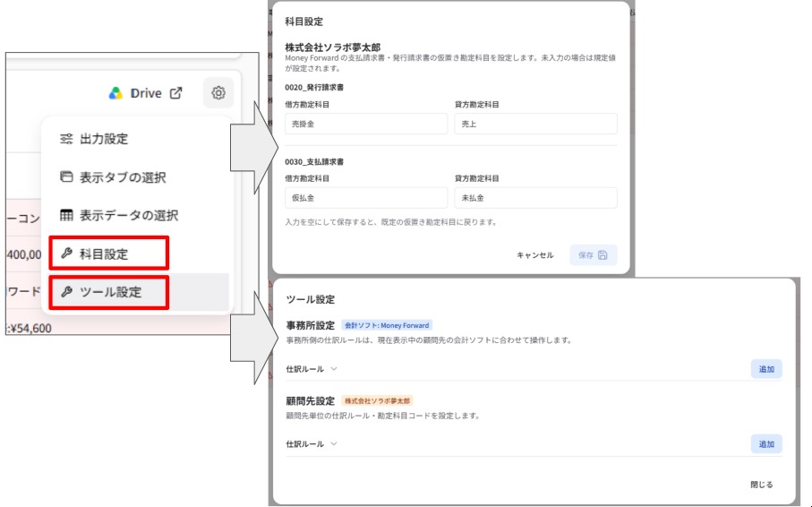Viewport: 812px width, 507px height.
Task: Open the Drive link
Action: coord(146,93)
